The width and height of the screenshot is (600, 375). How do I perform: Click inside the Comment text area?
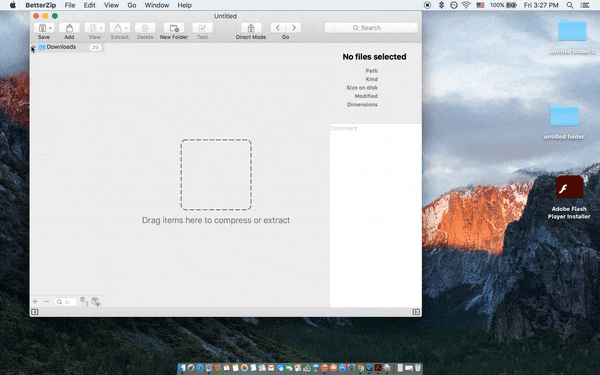[x=375, y=215]
